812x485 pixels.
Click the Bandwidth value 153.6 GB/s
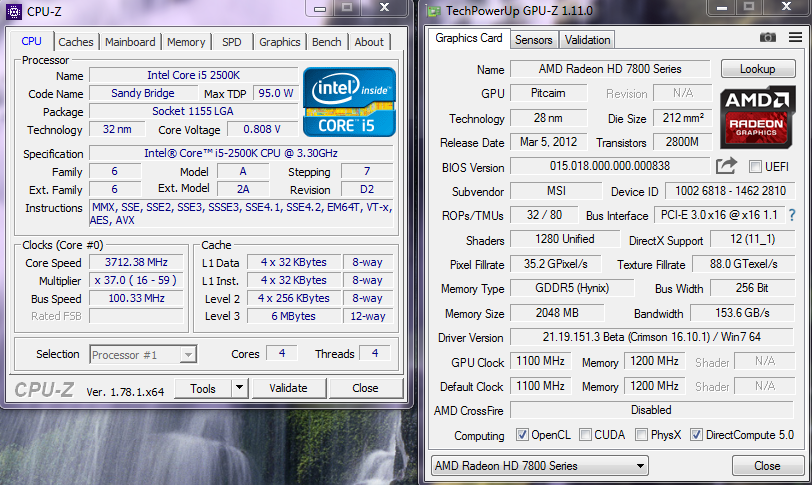pos(743,313)
